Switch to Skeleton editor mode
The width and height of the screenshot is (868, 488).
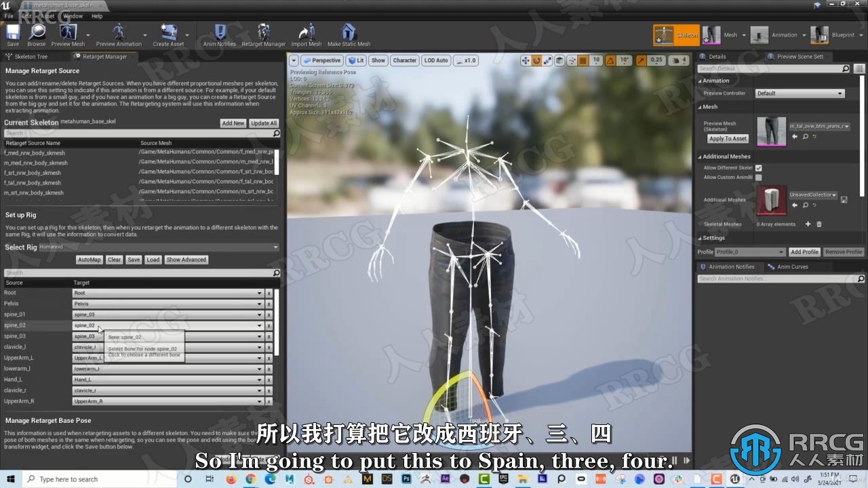pos(676,35)
